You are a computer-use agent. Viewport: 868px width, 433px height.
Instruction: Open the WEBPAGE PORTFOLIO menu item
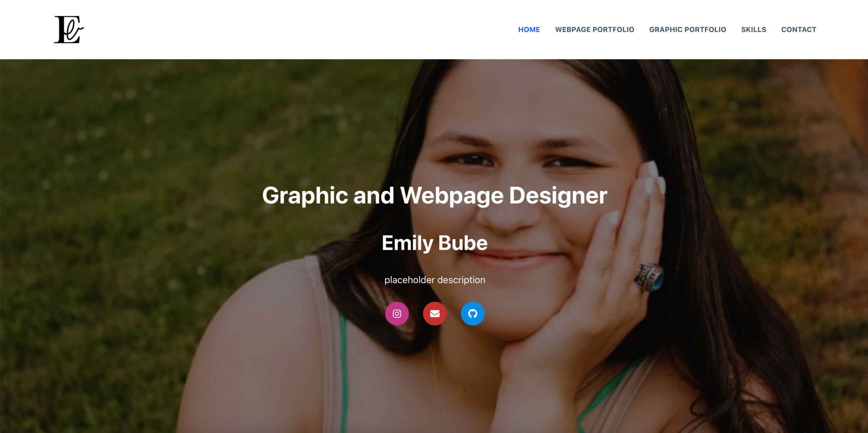pos(594,30)
